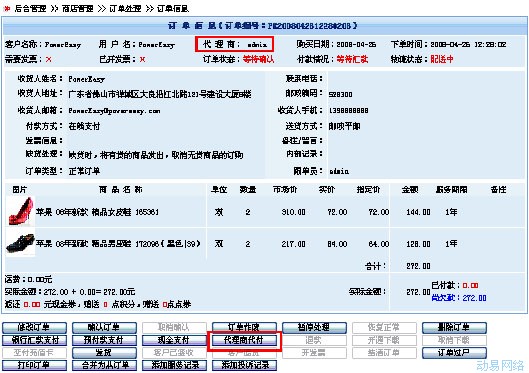Pay in cash via 现金支付
529x373 pixels.
pyautogui.click(x=174, y=340)
